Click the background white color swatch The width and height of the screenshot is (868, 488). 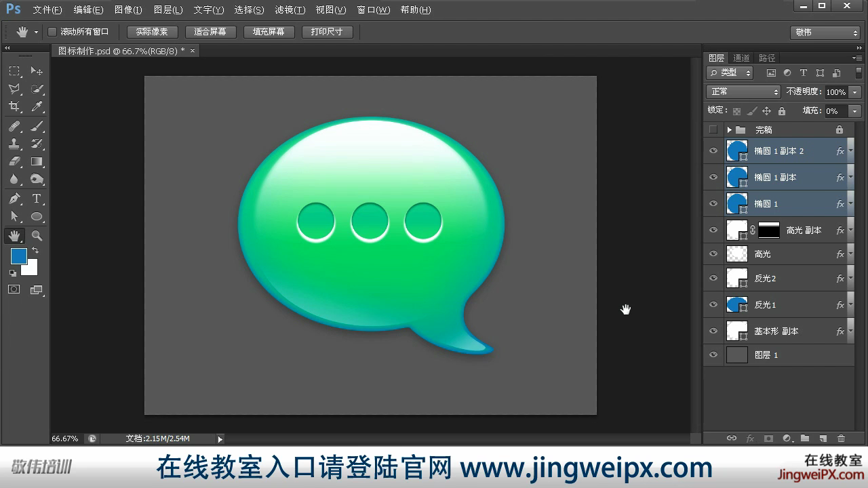pos(31,269)
